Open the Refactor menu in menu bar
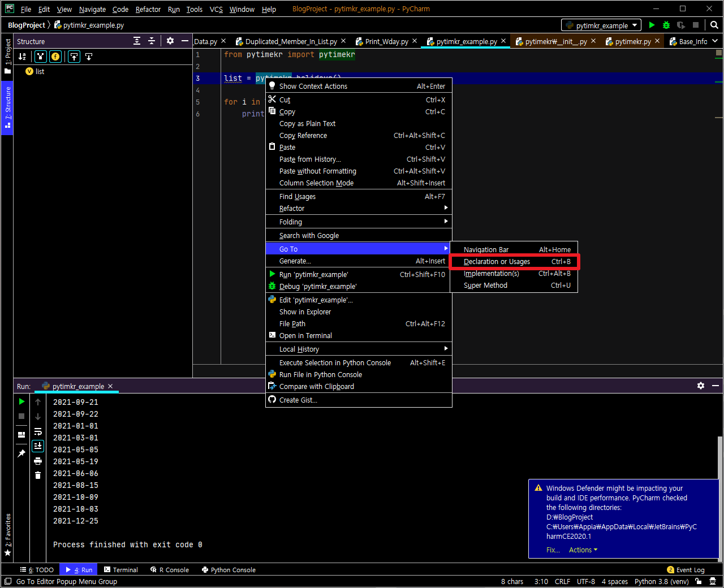Viewport: 724px width, 588px height. click(x=148, y=9)
